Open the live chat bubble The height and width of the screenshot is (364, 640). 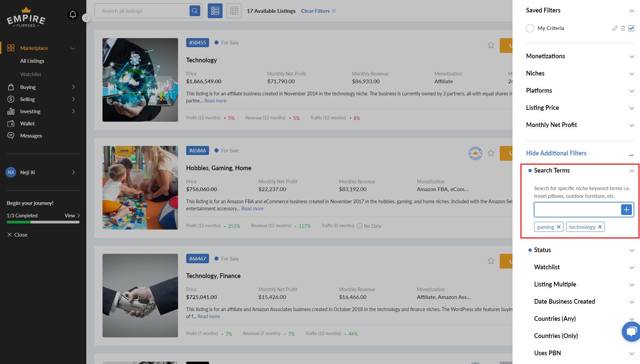(x=631, y=332)
